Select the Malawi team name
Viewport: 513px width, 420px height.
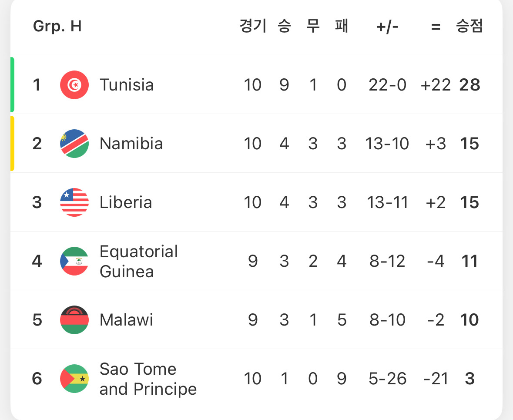126,320
